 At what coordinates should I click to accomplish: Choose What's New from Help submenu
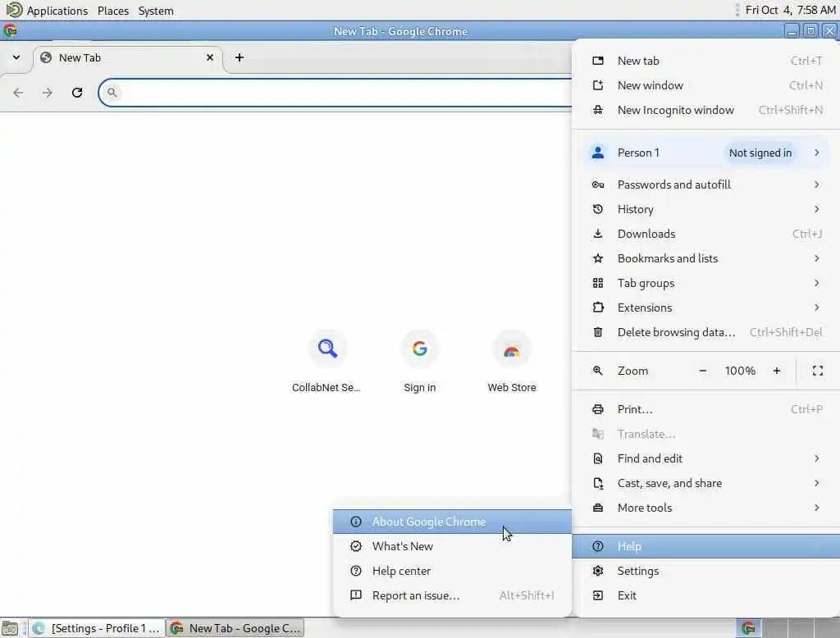pos(452,546)
